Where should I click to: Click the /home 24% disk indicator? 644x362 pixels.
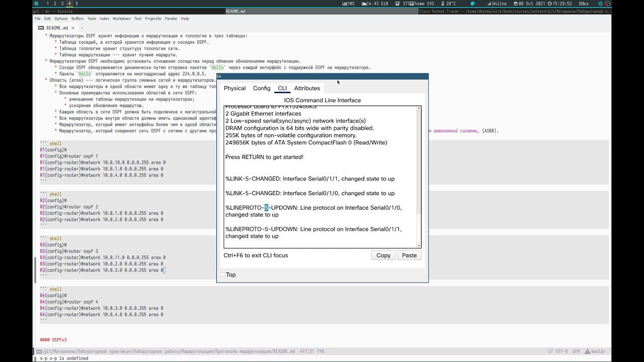423,4
